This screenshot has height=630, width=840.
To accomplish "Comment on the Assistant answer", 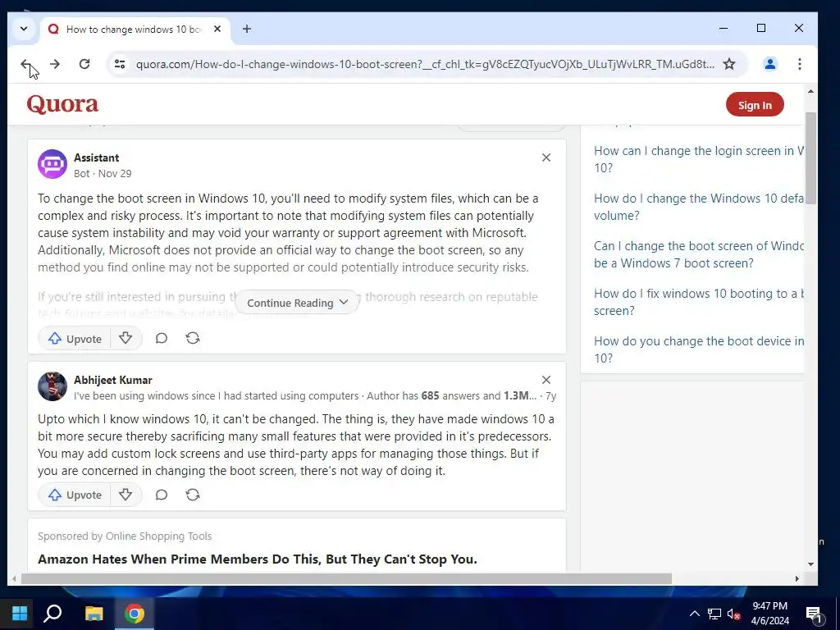I will [x=162, y=339].
